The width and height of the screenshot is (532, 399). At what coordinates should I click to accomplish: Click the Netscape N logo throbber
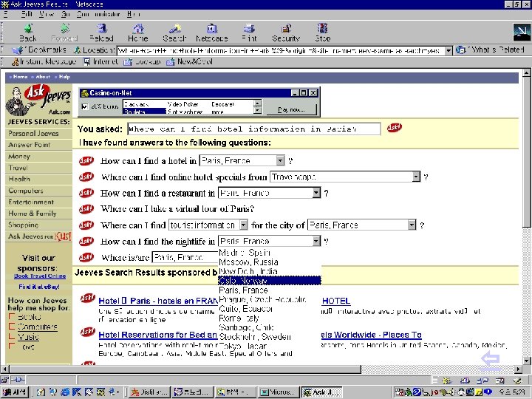tap(522, 33)
